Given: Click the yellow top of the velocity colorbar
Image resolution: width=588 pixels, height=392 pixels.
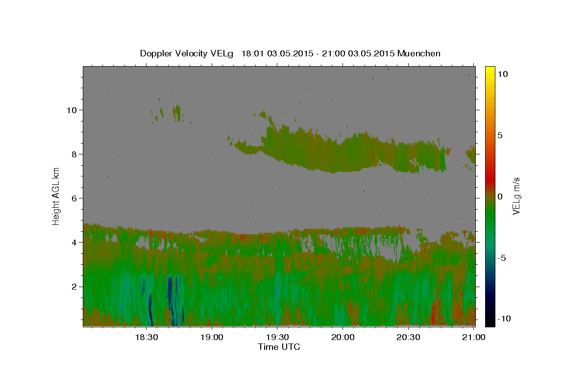Looking at the screenshot, I should pos(490,70).
